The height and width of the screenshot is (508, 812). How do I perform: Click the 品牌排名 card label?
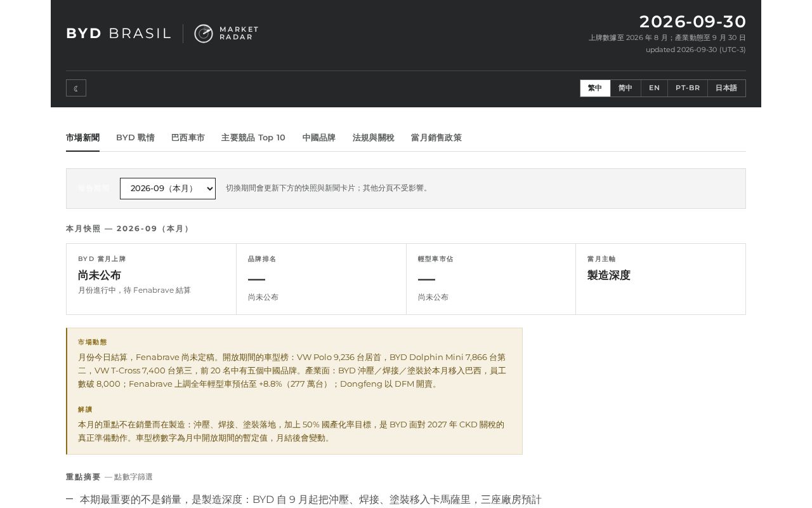262,259
